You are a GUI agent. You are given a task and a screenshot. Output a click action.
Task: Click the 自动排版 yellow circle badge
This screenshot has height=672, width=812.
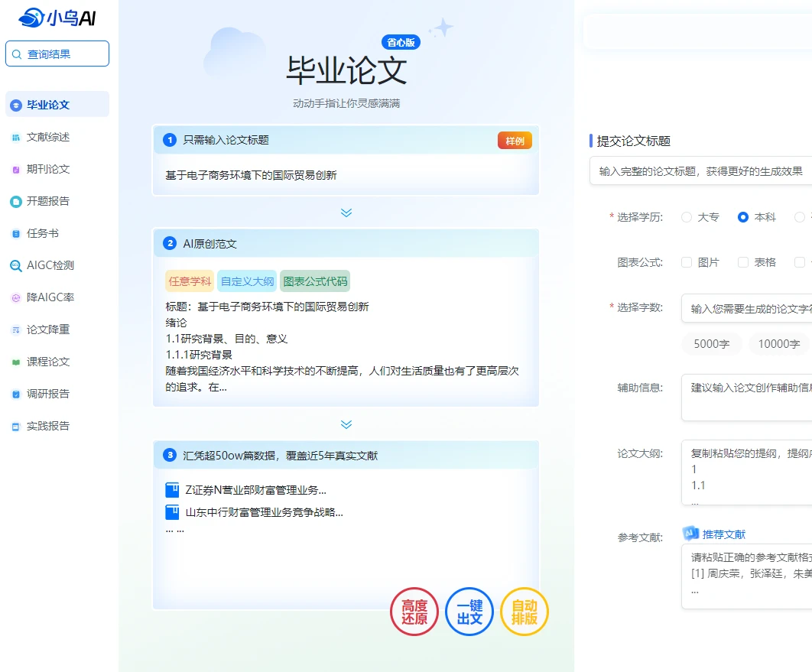[525, 612]
